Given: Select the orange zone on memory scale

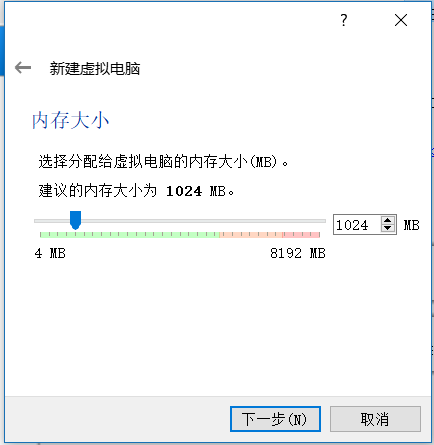Looking at the screenshot, I should [x=251, y=235].
